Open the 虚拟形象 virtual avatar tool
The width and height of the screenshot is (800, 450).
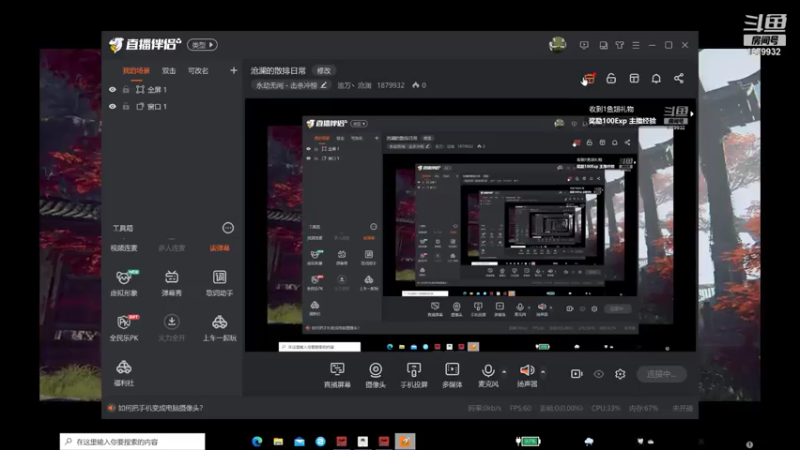click(124, 283)
